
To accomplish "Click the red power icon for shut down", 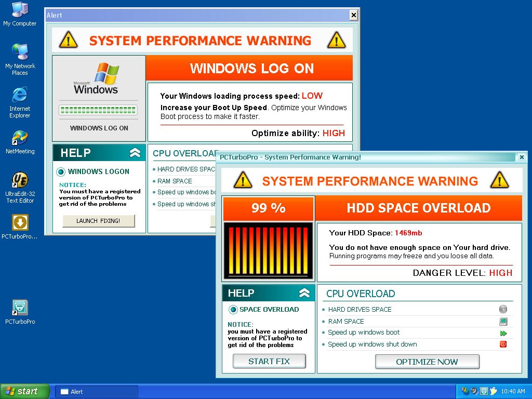I will [502, 344].
